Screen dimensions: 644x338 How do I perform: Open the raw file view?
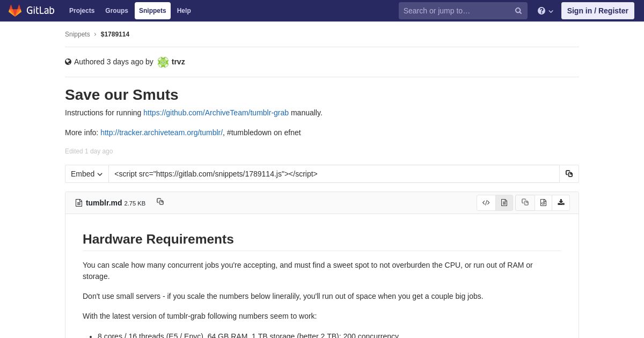tap(543, 203)
